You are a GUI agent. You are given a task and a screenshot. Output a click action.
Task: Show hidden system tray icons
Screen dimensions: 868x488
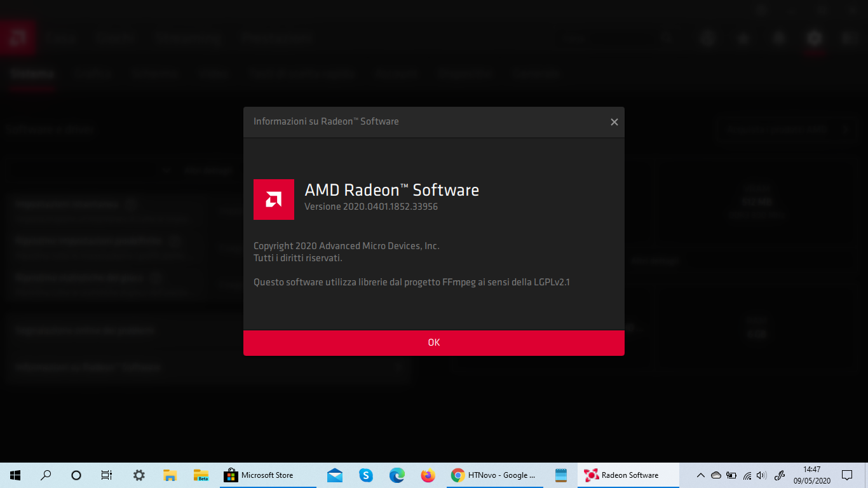click(701, 475)
